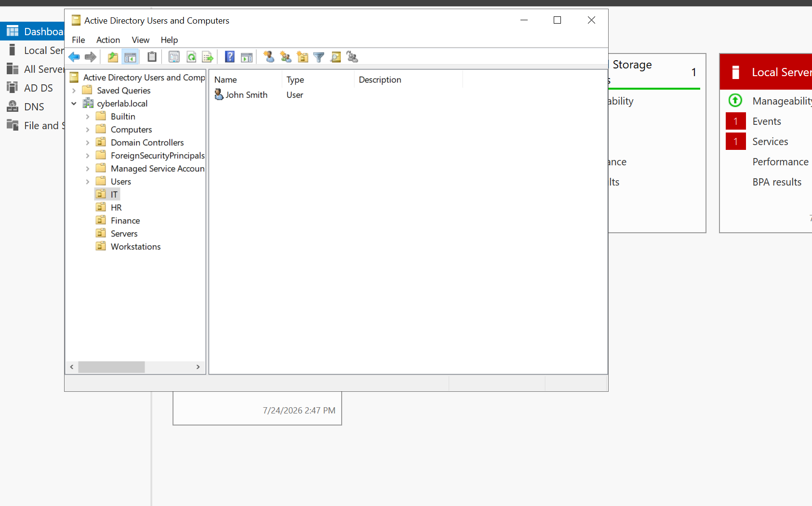This screenshot has width=812, height=506.
Task: Open the Action menu
Action: click(108, 40)
